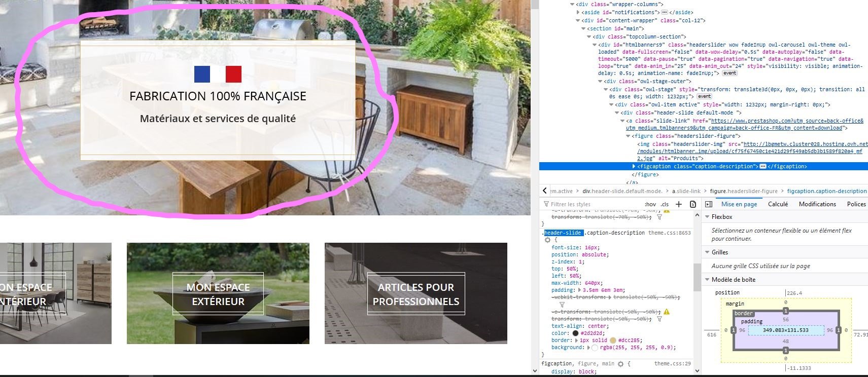The height and width of the screenshot is (377, 868).
Task: Expand figcaption caption-description node
Action: point(634,166)
